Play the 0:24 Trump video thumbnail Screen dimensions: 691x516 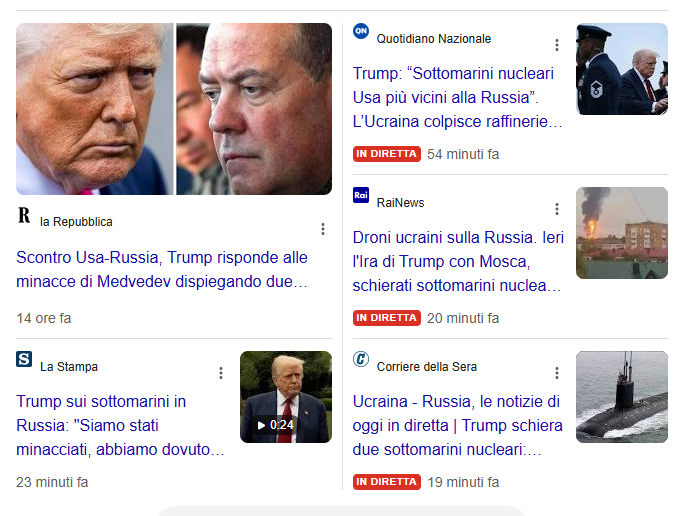[286, 397]
